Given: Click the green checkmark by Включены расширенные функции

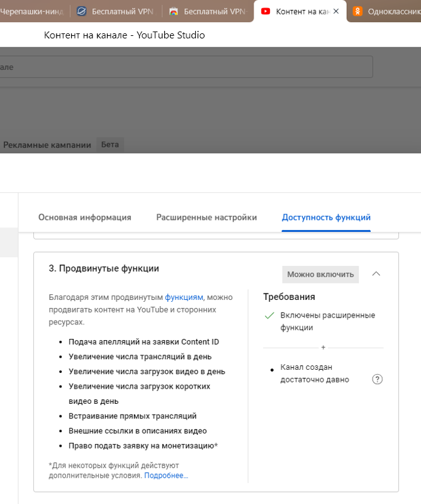Looking at the screenshot, I should tap(269, 316).
